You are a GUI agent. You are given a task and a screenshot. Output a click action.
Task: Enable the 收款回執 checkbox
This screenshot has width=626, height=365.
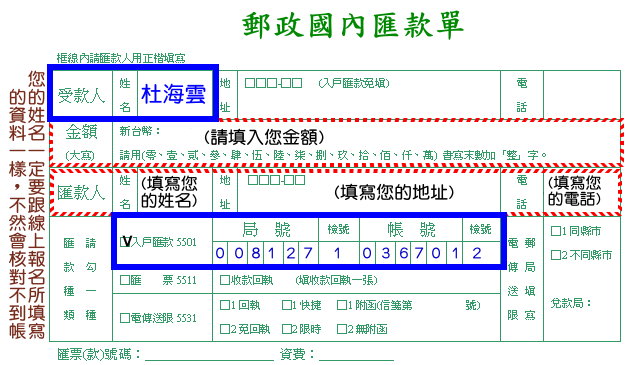[224, 280]
